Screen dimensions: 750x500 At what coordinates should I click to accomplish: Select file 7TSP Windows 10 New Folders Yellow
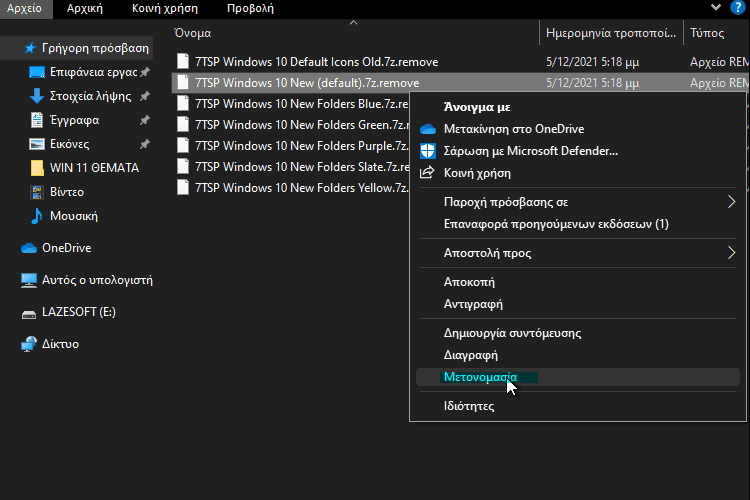(x=302, y=188)
